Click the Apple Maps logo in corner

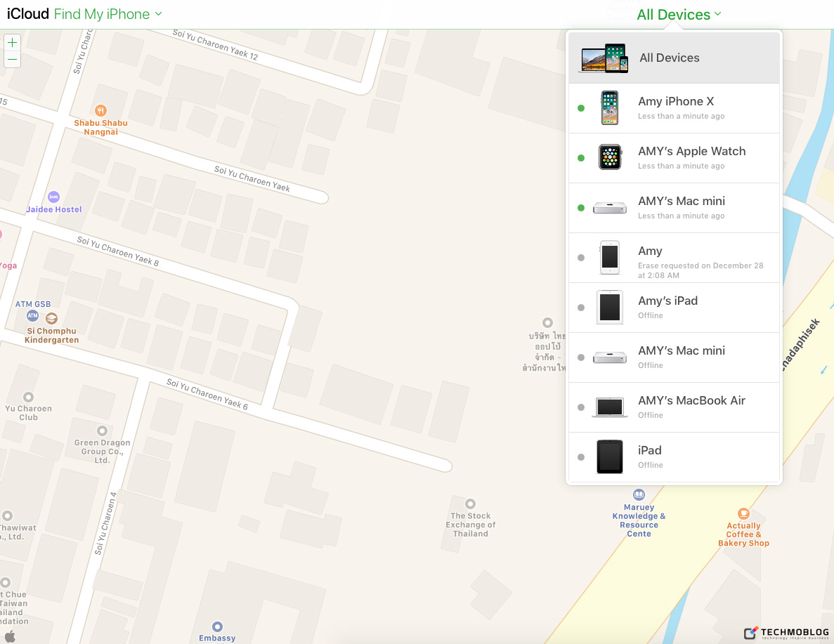pyautogui.click(x=10, y=636)
